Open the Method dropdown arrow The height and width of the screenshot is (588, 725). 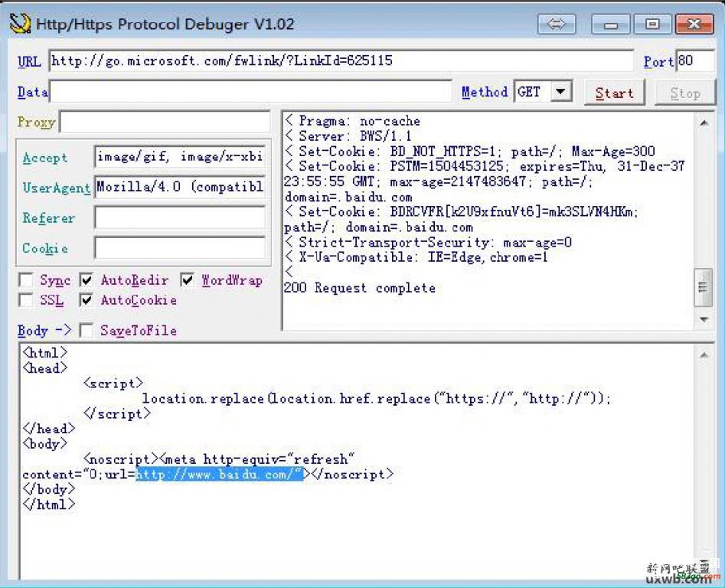click(x=561, y=92)
